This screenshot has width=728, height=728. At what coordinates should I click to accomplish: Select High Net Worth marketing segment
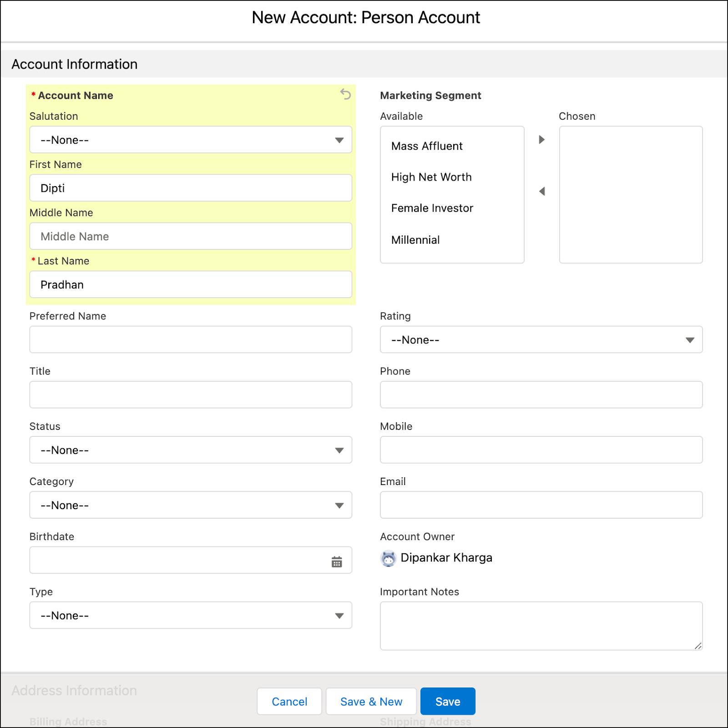431,177
